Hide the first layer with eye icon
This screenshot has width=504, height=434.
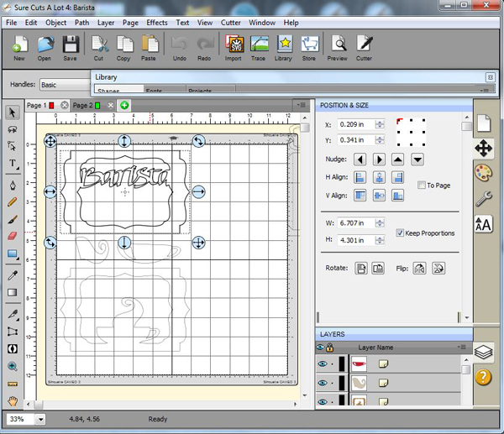tap(323, 364)
